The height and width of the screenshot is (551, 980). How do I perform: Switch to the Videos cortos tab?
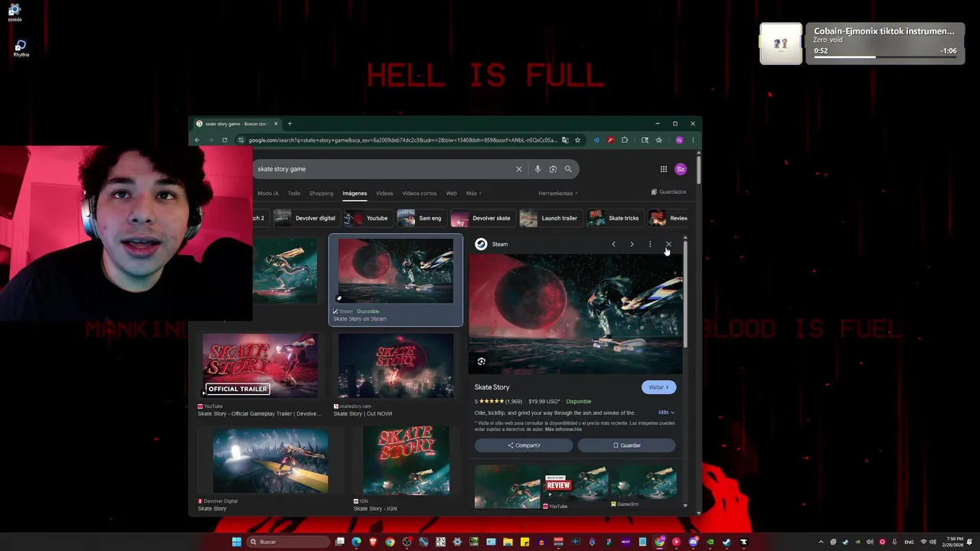coord(420,194)
